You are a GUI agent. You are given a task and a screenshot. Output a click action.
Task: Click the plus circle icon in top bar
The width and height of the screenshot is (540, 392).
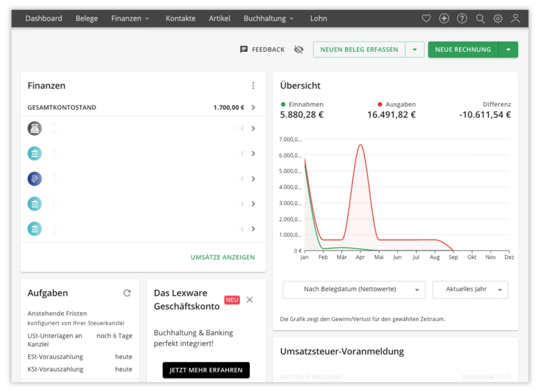(x=444, y=19)
